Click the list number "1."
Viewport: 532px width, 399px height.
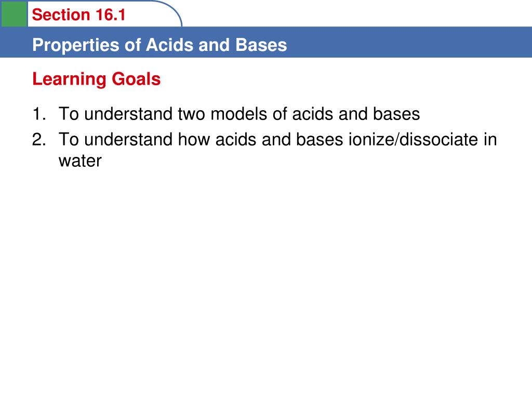[x=39, y=114]
